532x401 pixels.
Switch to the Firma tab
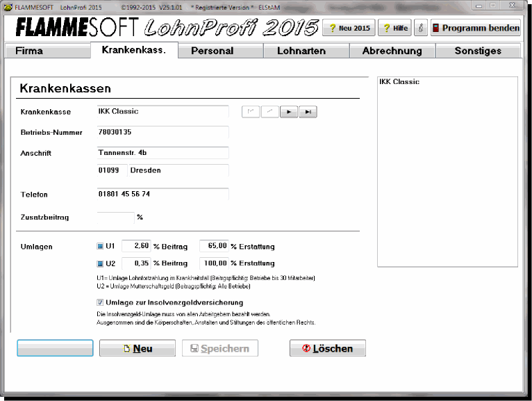click(x=47, y=51)
